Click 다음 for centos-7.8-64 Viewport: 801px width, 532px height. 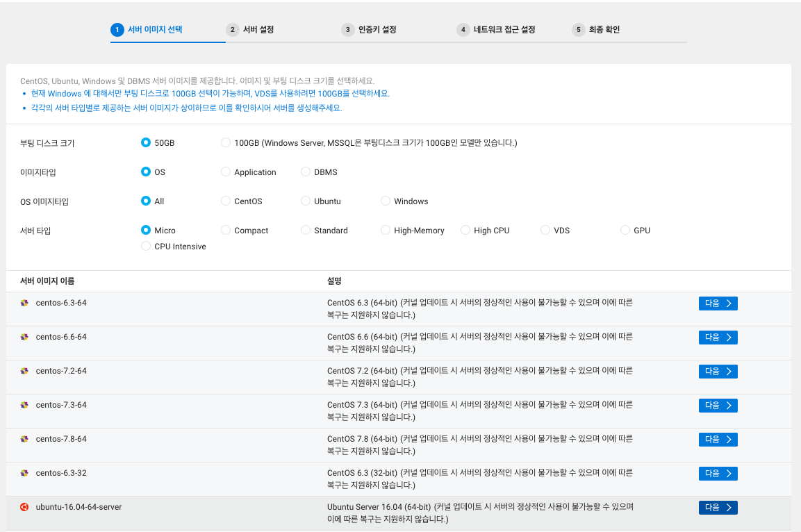pos(718,440)
